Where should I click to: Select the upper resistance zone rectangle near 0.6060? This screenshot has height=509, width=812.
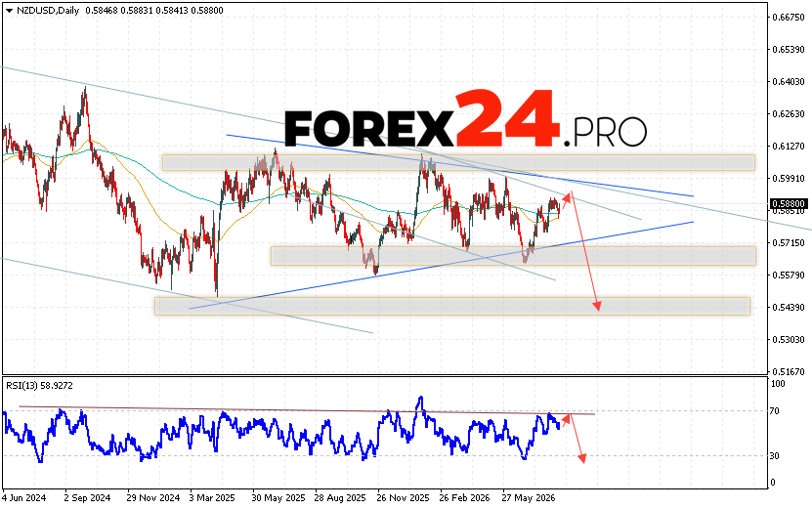coord(458,162)
